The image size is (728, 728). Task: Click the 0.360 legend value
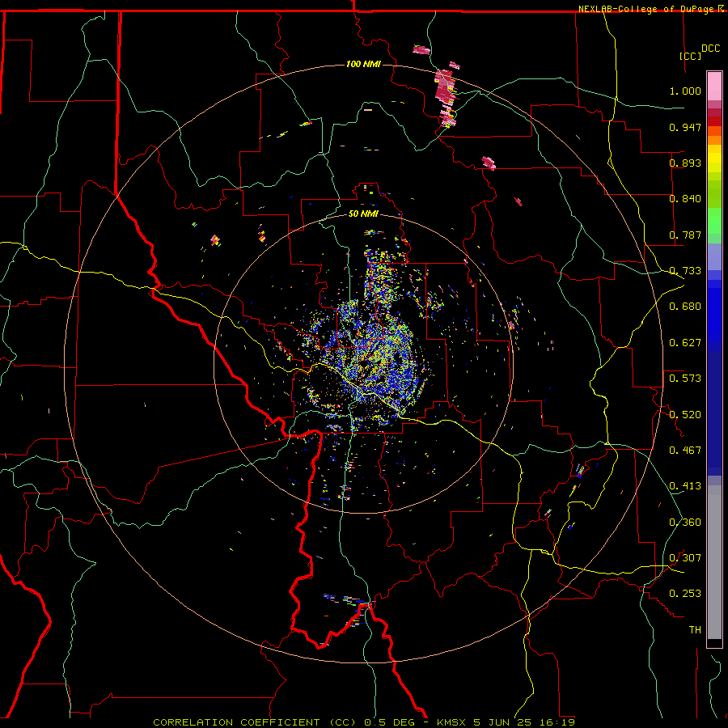pyautogui.click(x=685, y=523)
